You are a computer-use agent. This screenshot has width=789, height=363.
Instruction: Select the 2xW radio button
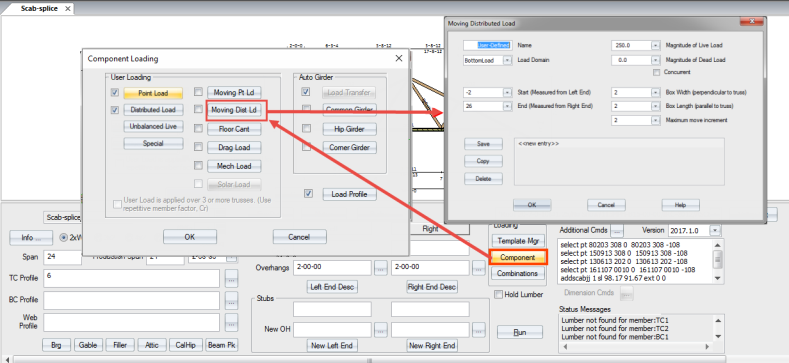pos(64,237)
